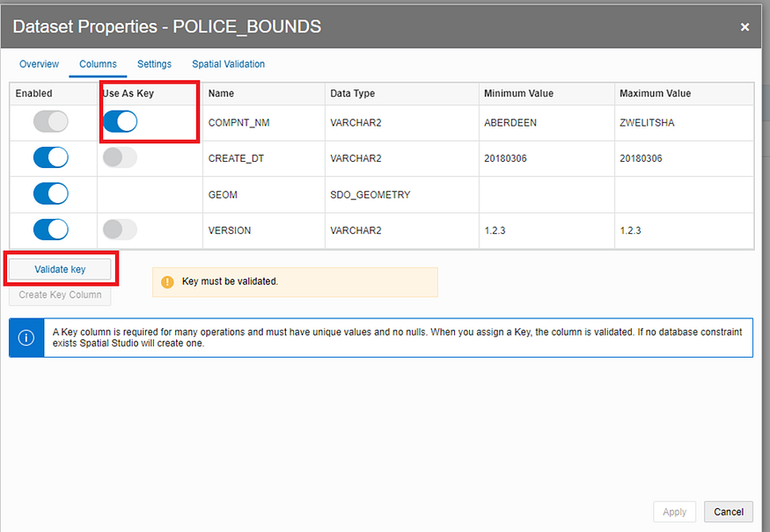The width and height of the screenshot is (770, 532).
Task: Close the Dataset Properties dialog
Action: (x=744, y=27)
